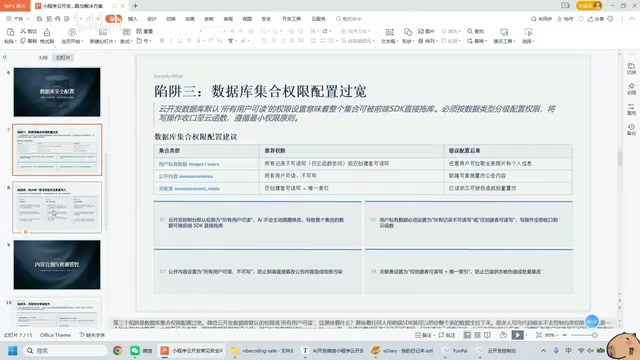This screenshot has height=360, width=640.
Task: Click the 查找 find button
Action: click(x=476, y=31)
